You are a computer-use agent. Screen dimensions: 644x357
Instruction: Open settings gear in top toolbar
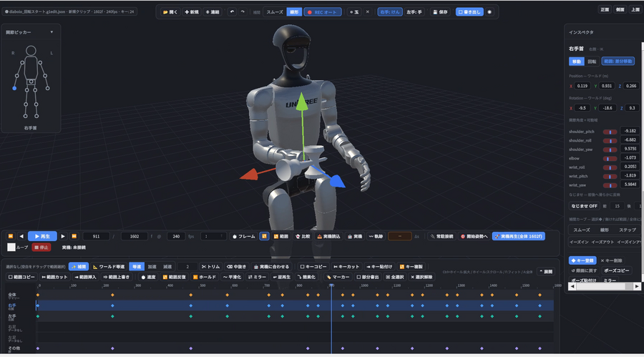(489, 12)
